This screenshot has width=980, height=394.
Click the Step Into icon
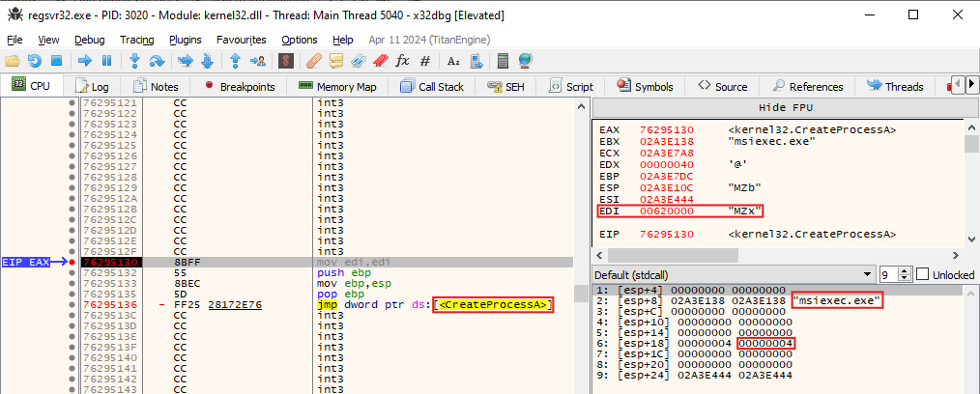pyautogui.click(x=133, y=61)
